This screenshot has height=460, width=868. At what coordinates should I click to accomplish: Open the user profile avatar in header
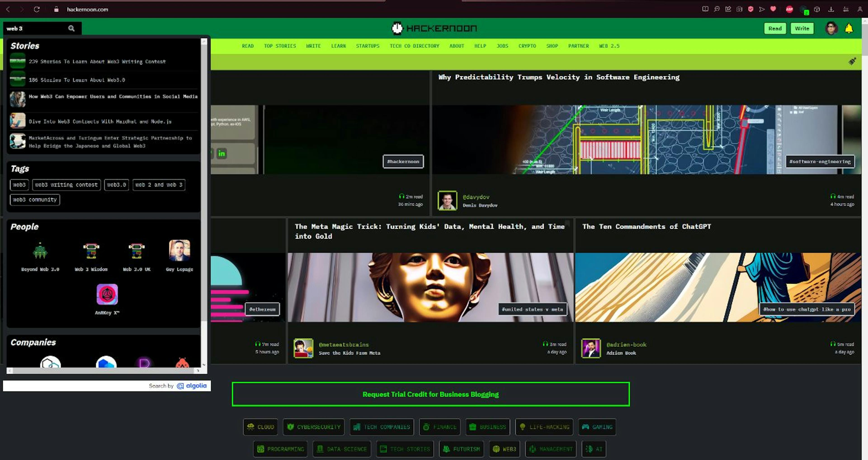pos(831,28)
